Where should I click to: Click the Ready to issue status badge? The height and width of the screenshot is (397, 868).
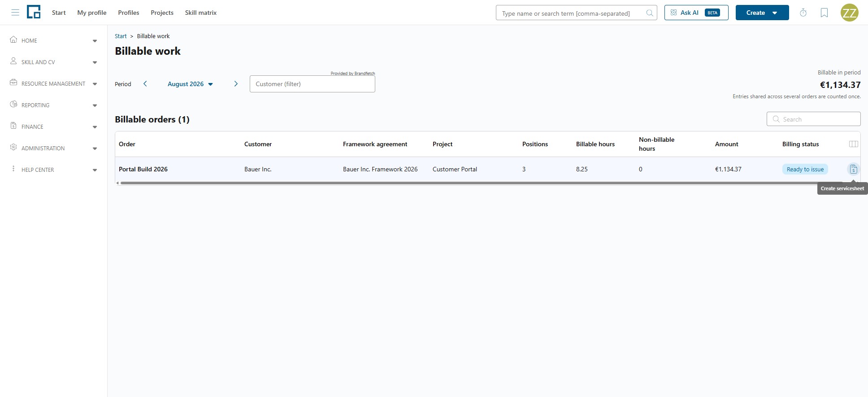coord(805,169)
